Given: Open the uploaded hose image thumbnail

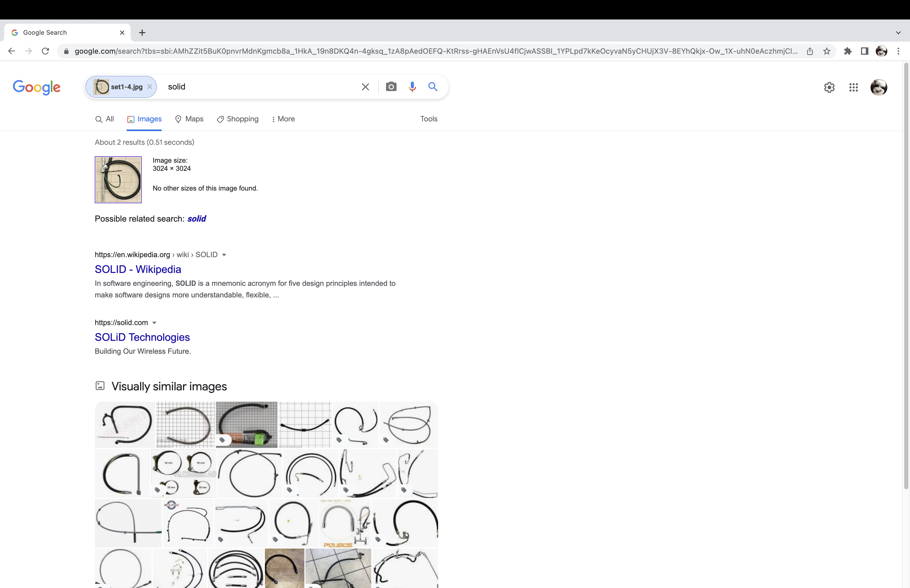Looking at the screenshot, I should pos(118,180).
